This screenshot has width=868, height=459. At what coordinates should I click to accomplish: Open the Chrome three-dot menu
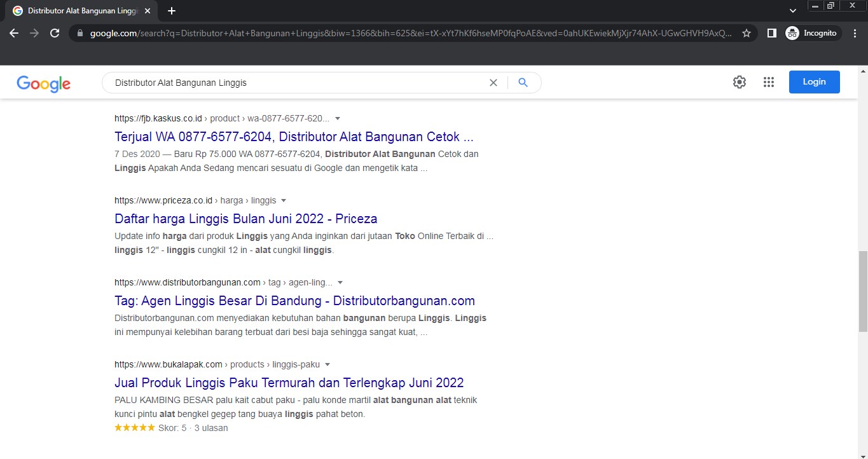(x=855, y=33)
